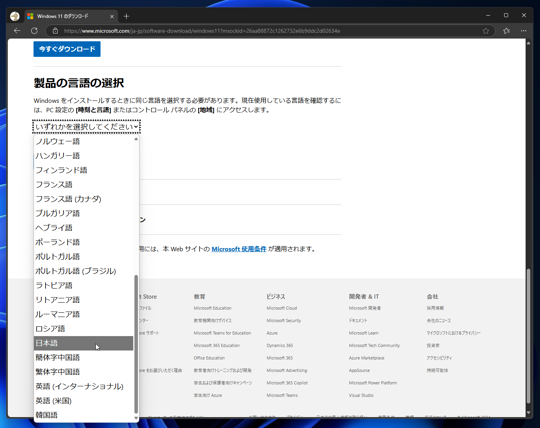Select ブルガリア語 in the dropdown list
The image size is (540, 428).
pyautogui.click(x=83, y=213)
